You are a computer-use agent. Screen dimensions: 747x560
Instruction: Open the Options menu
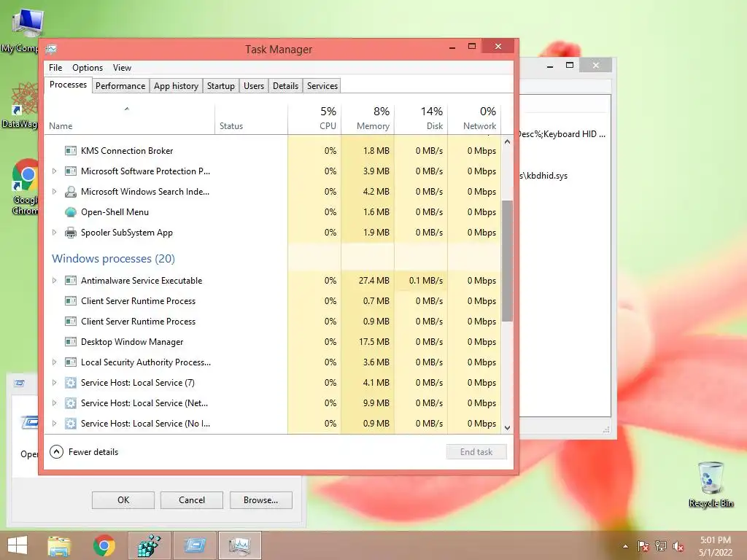tap(88, 68)
